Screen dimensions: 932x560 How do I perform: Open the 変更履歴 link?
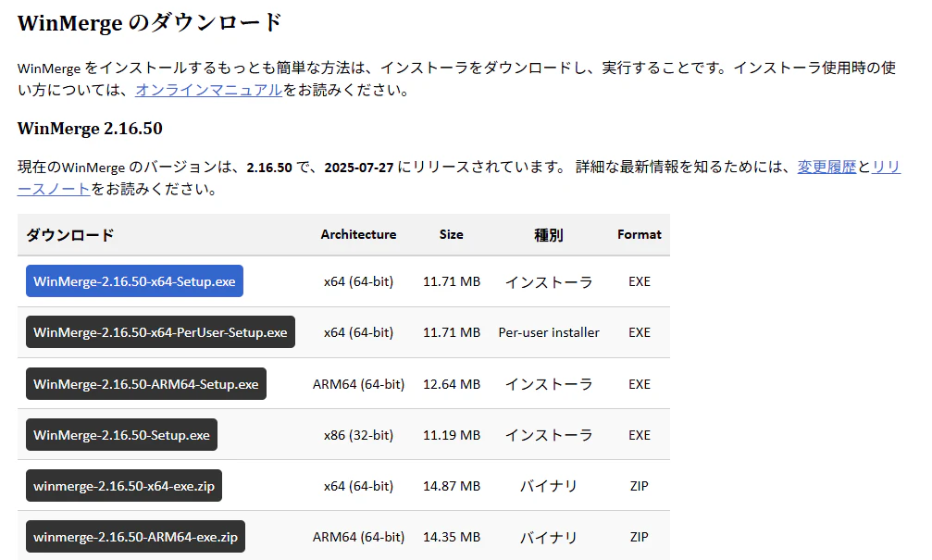pyautogui.click(x=826, y=167)
